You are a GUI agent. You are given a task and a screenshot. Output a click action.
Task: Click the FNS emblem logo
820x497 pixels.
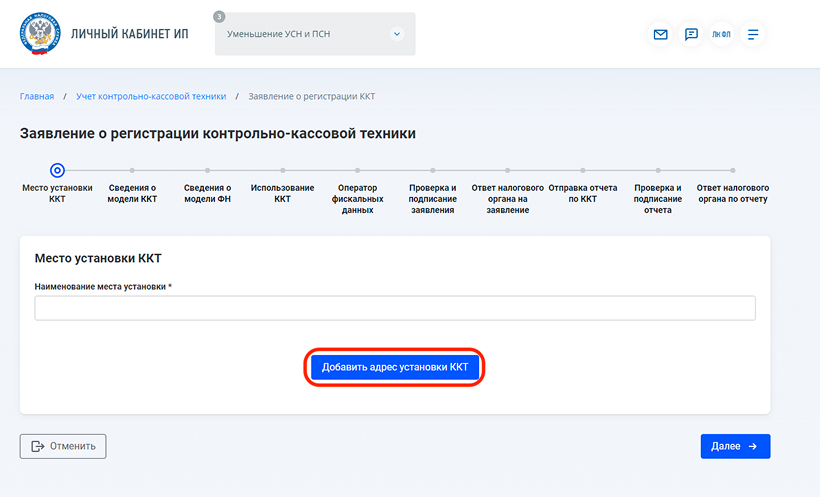(x=39, y=34)
